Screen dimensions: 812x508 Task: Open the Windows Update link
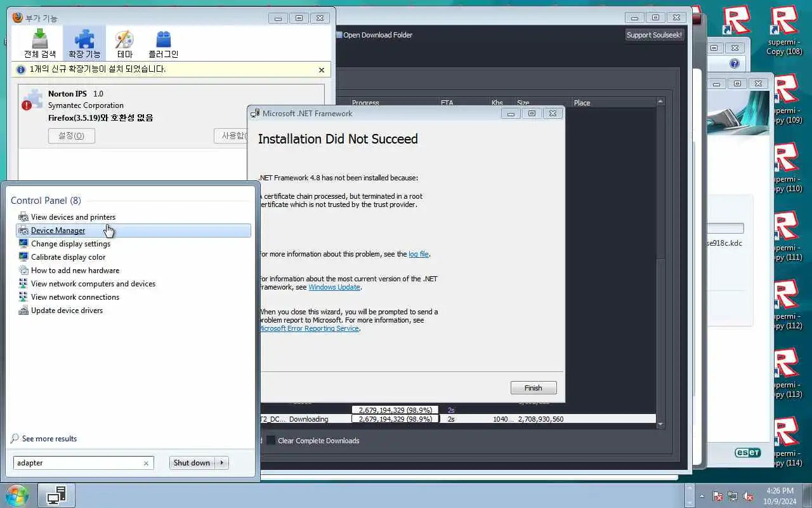point(334,287)
